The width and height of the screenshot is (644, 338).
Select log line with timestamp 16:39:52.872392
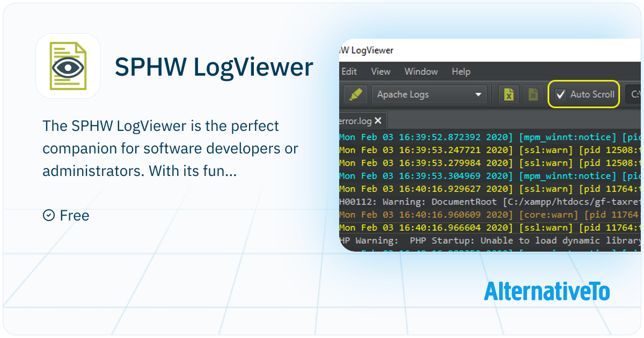(490, 137)
